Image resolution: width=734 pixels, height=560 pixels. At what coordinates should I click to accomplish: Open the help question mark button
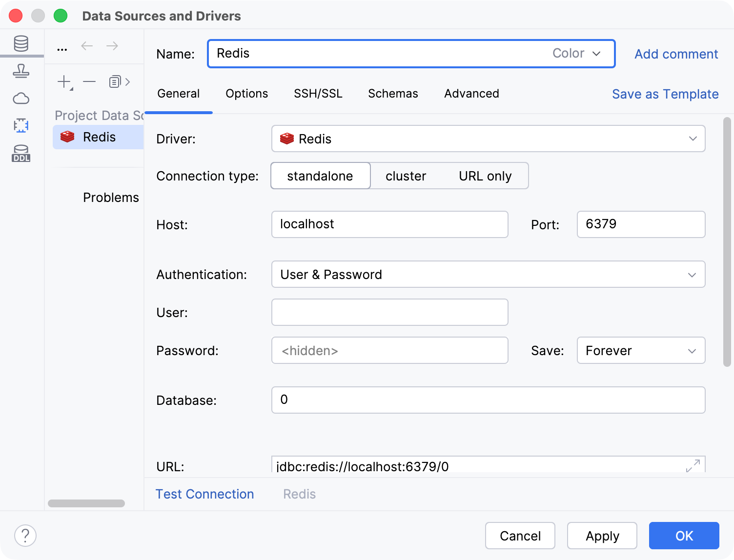click(25, 536)
